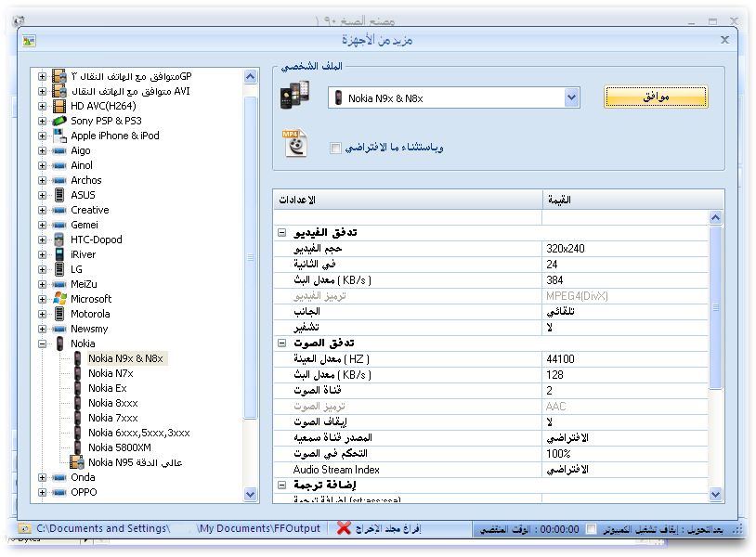The width and height of the screenshot is (756, 557).
Task: Click the iRiver player icon
Action: [59, 254]
